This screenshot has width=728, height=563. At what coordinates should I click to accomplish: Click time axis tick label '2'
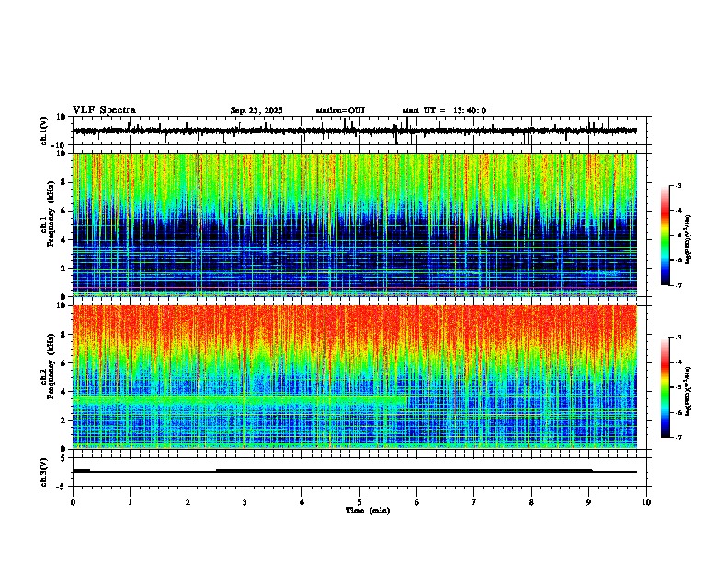coord(188,502)
